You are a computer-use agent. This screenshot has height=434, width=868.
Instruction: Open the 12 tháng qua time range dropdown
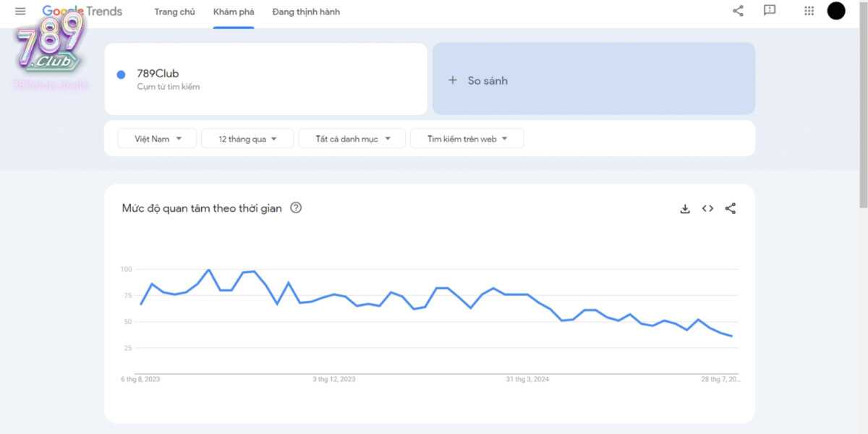coord(247,138)
